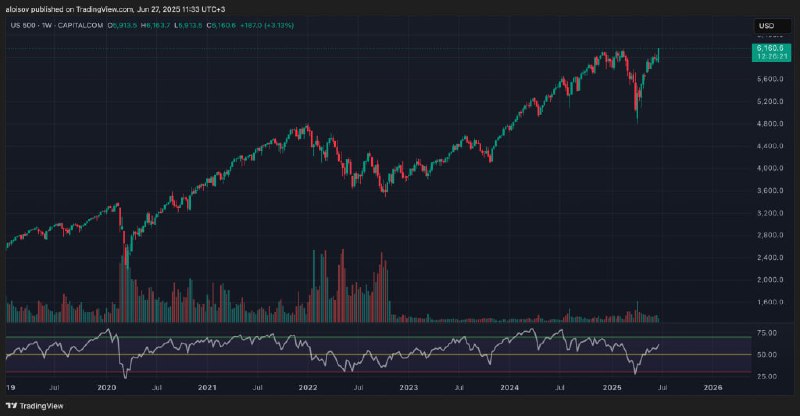Click the 5,600.0 price axis label

point(770,79)
